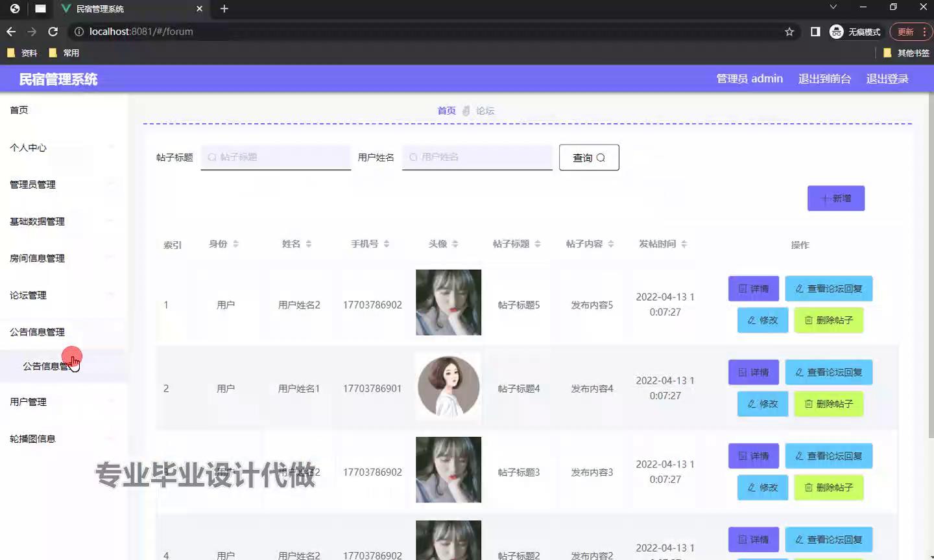This screenshot has width=934, height=560.
Task: Open tab search dropdown in title bar
Action: (833, 7)
